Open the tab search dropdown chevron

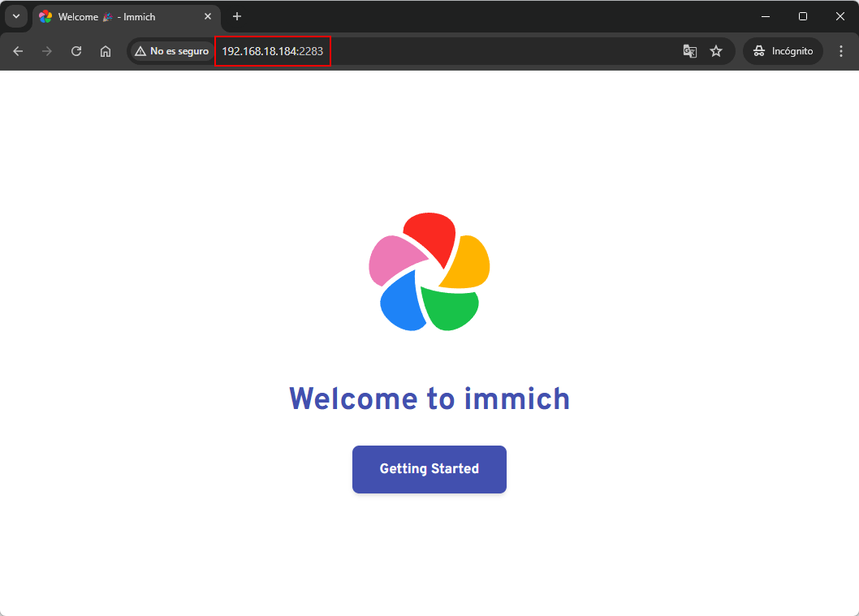coord(16,16)
